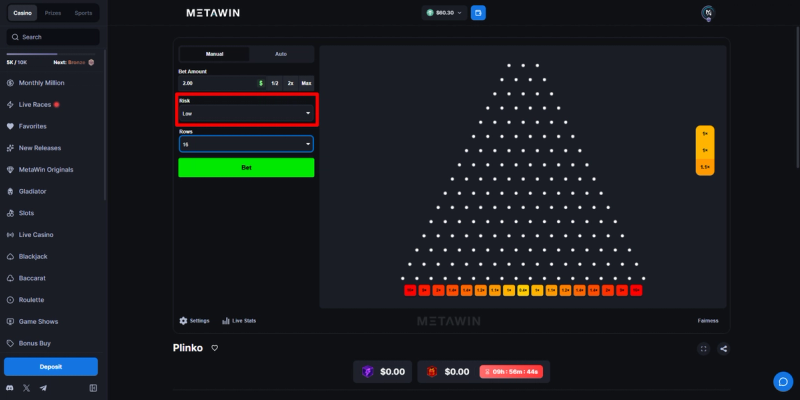Open the Fairness link
The width and height of the screenshot is (800, 400).
point(708,321)
